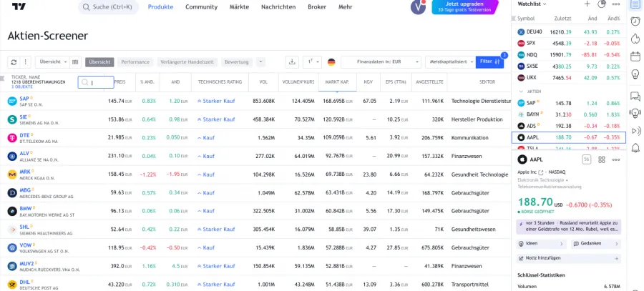This screenshot has width=644, height=291.
Task: Click Notiz hinzufügen
Action: [569, 258]
